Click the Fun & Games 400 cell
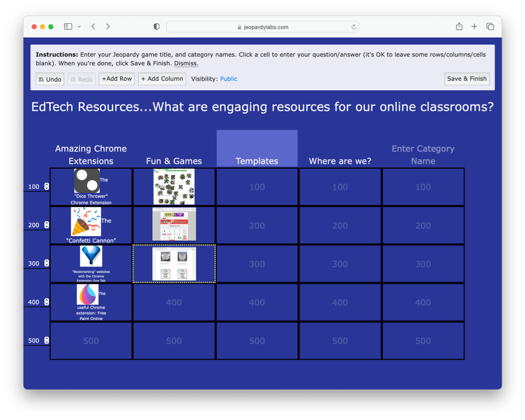This screenshot has width=525, height=420. [x=174, y=302]
